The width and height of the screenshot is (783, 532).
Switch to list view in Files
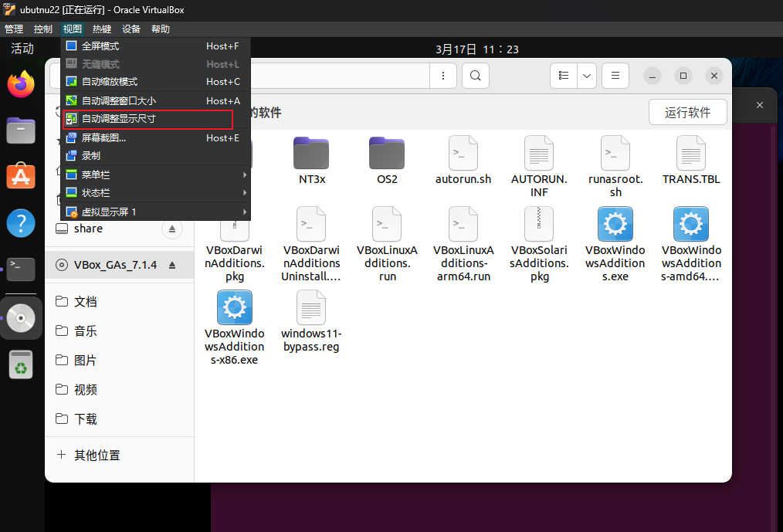(563, 76)
